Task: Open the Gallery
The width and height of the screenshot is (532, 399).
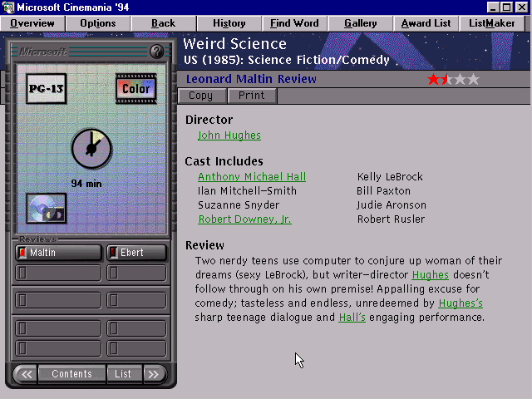Action: 360,23
